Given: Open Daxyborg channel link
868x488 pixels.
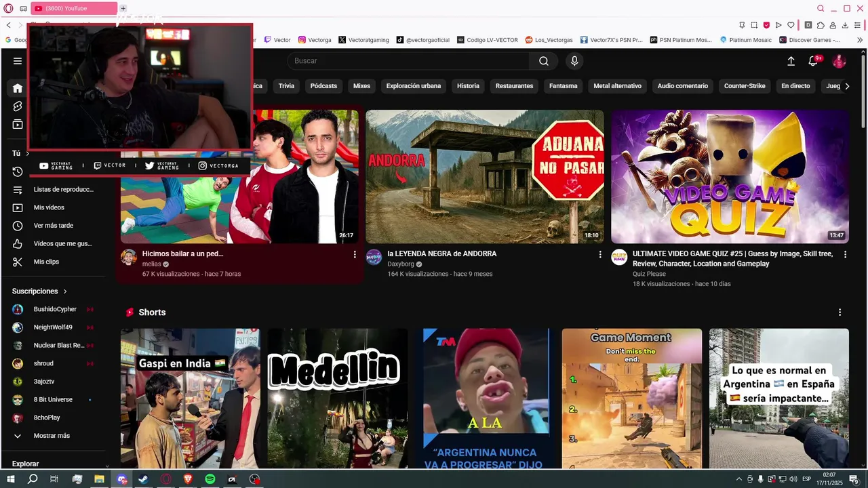Looking at the screenshot, I should [x=400, y=264].
